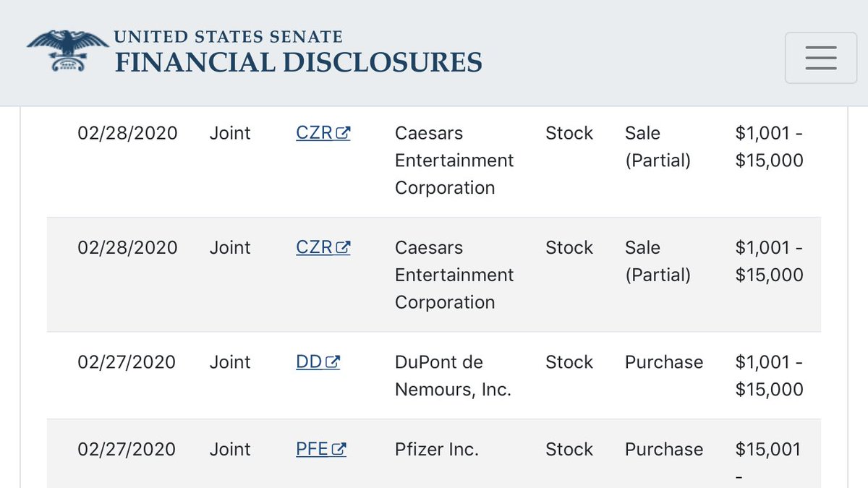868x488 pixels.
Task: Click external-link icon beside CZR in white row
Action: click(343, 134)
